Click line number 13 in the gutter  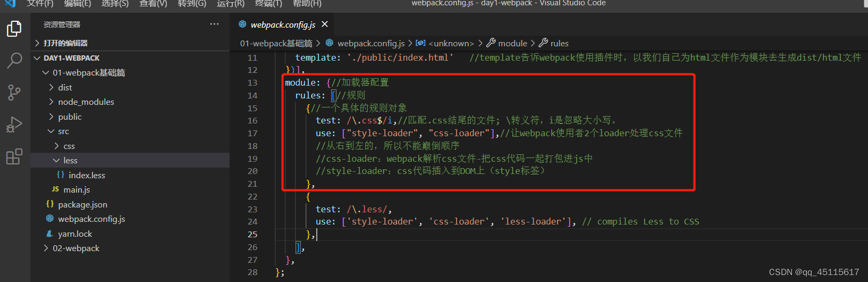252,82
